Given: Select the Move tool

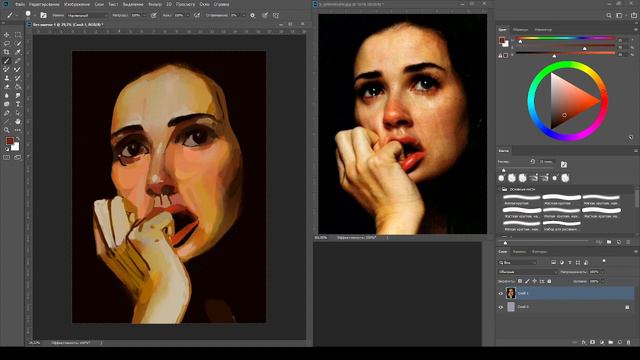Looking at the screenshot, I should pyautogui.click(x=7, y=35).
